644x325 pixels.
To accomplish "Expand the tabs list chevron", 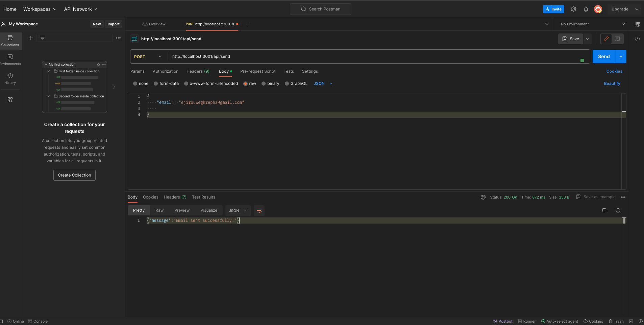I will click(547, 24).
